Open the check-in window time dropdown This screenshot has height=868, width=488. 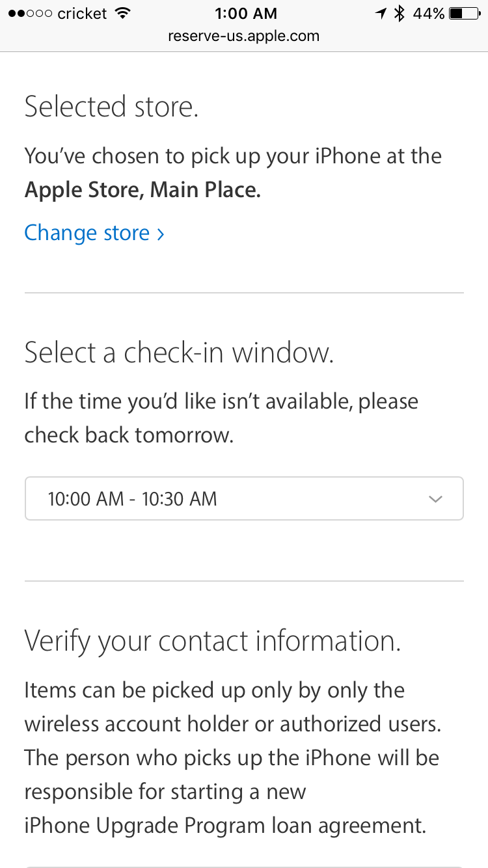(244, 498)
